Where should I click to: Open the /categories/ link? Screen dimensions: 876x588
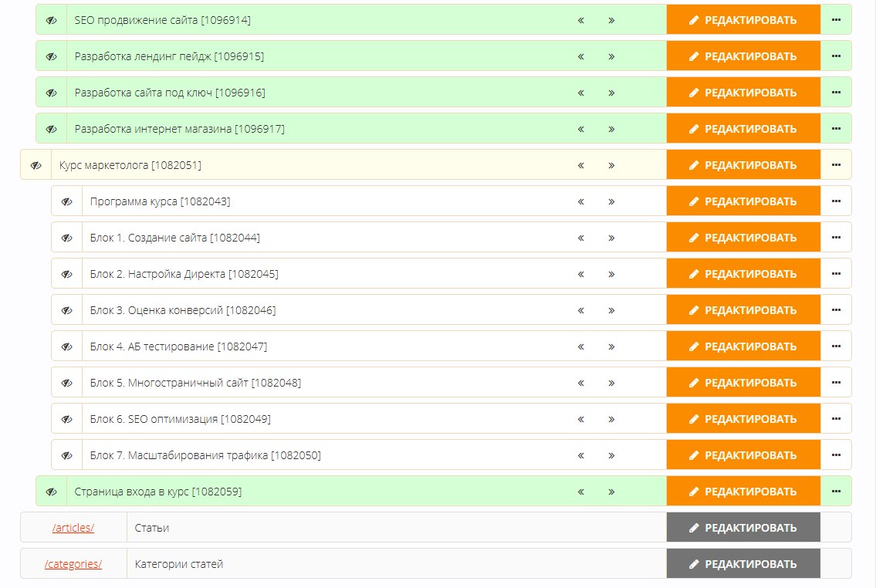click(x=73, y=564)
